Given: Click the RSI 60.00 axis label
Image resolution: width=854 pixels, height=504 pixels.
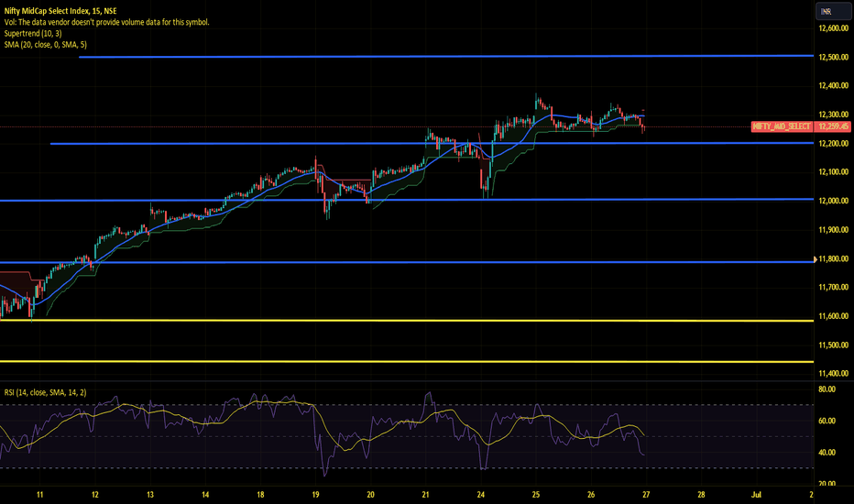Looking at the screenshot, I should coord(827,421).
